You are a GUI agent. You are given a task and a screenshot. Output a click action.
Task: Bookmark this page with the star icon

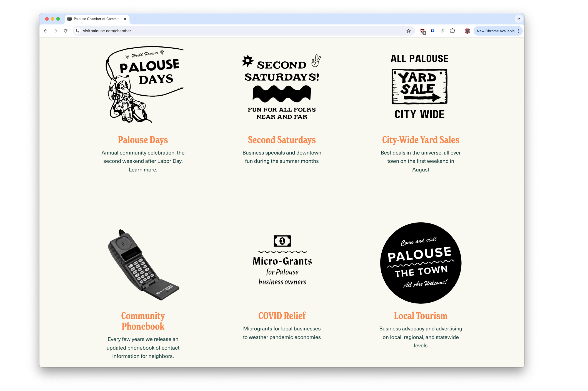click(408, 31)
